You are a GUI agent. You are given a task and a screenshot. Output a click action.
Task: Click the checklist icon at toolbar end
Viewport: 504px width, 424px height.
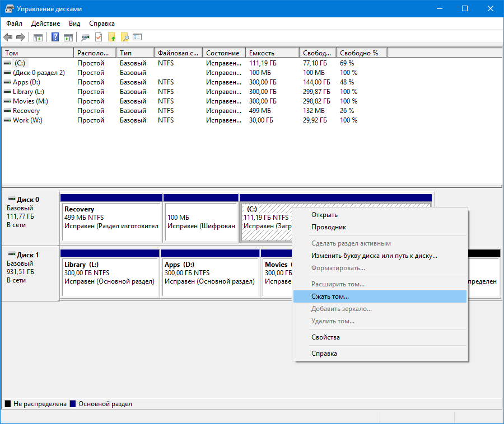point(137,37)
